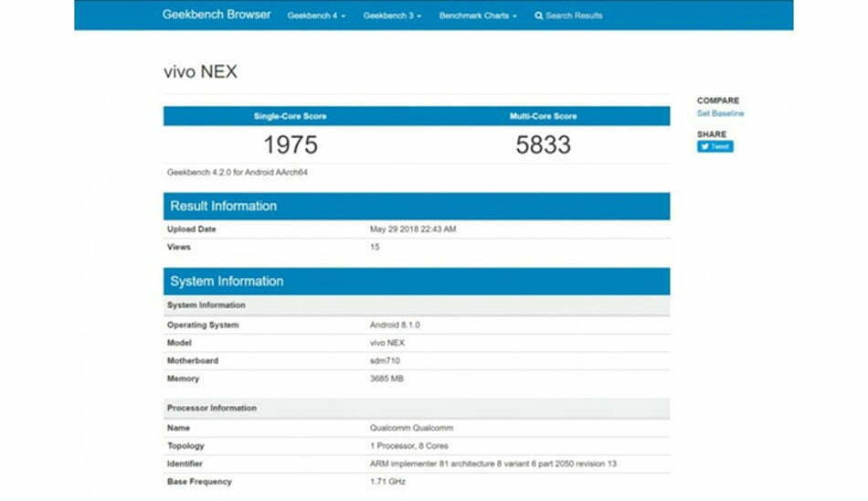Viewport: 868px width, 501px height.
Task: Select the Processor Information subheading
Action: (x=212, y=408)
